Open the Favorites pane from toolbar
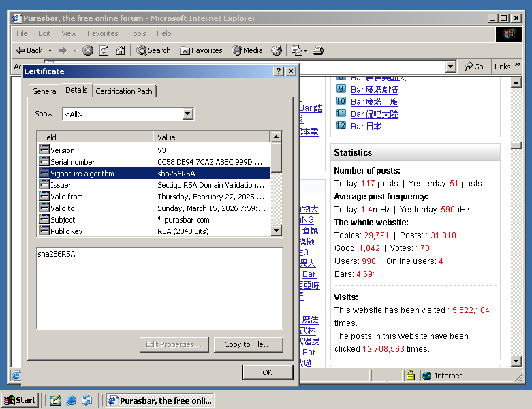This screenshot has width=532, height=409. [x=201, y=50]
